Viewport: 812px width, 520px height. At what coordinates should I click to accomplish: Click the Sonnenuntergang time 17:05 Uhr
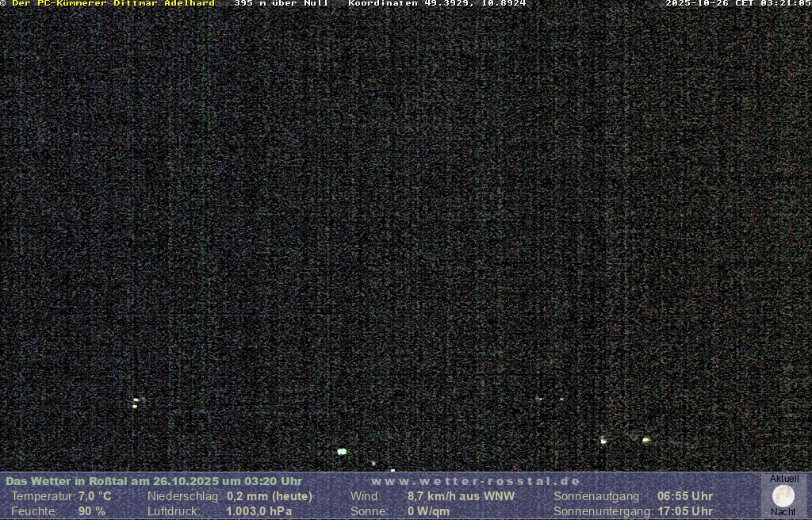(684, 511)
